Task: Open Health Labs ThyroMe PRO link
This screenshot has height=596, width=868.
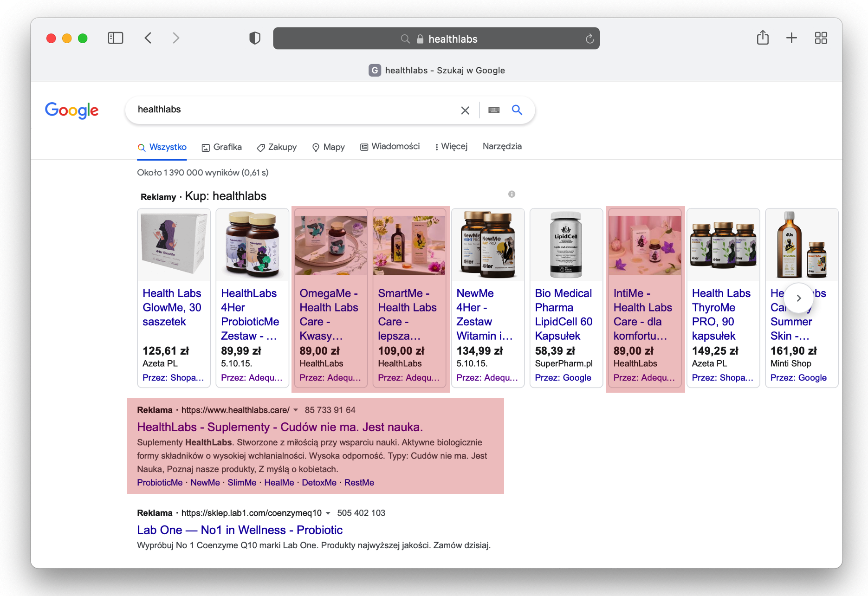Action: (x=721, y=314)
